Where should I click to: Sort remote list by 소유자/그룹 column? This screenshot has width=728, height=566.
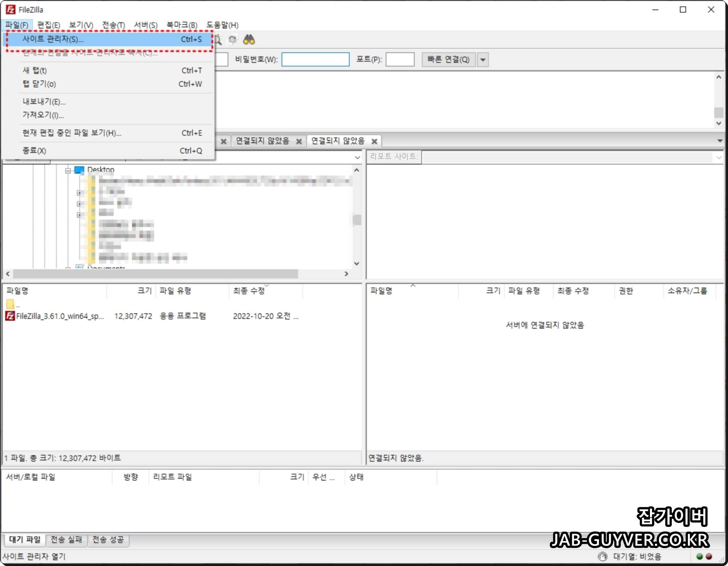690,291
